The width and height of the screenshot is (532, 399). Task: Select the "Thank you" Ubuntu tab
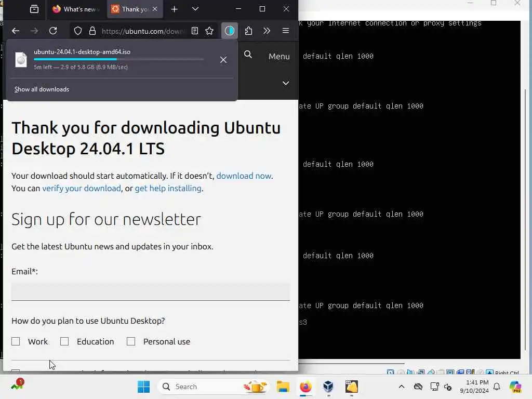coord(130,9)
